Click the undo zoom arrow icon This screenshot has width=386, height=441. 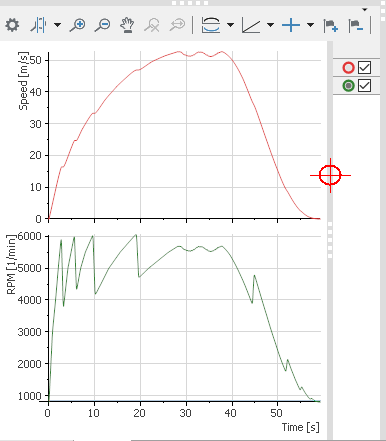click(177, 25)
